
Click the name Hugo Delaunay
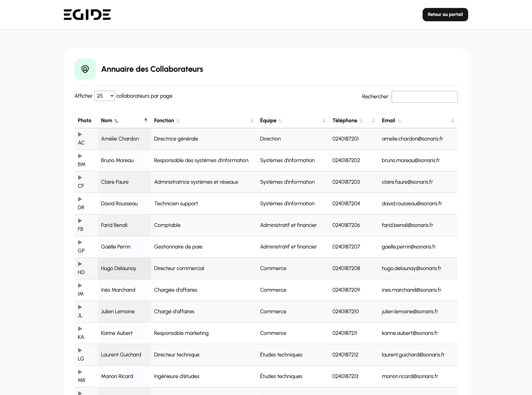pos(119,268)
